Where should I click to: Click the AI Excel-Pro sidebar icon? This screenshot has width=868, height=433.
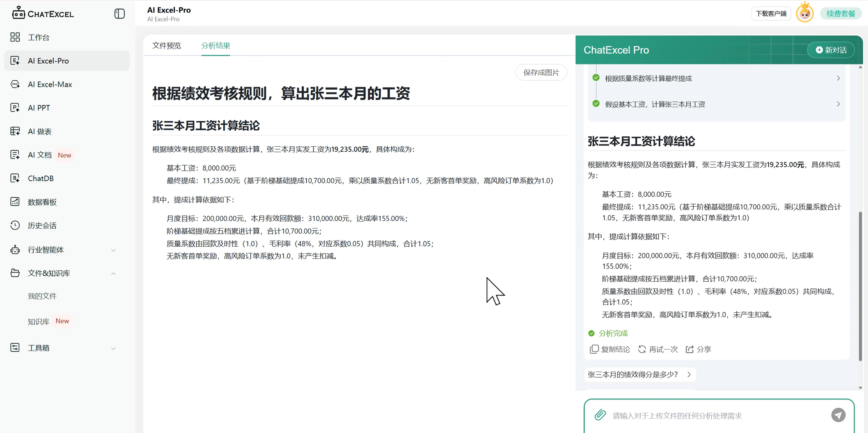15,61
